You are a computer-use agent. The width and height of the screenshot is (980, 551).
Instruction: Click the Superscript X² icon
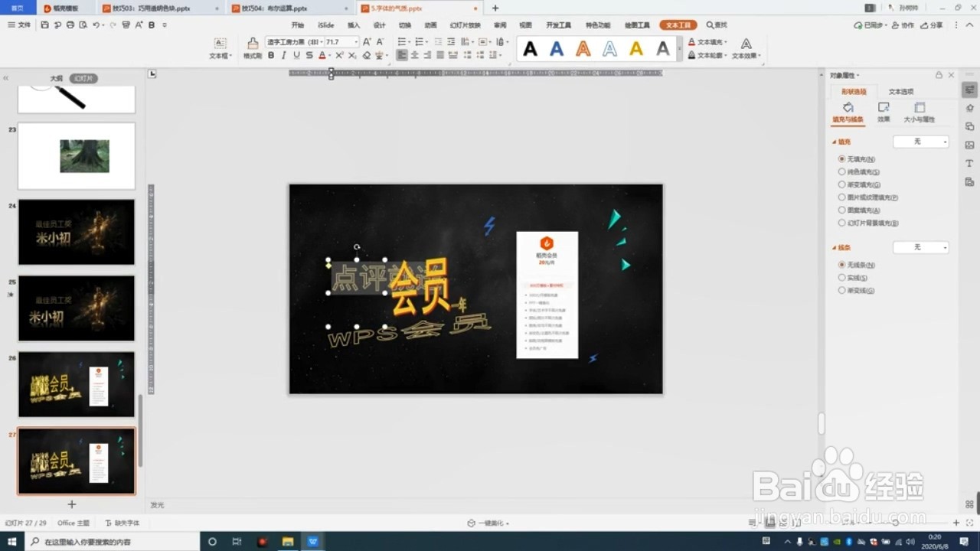339,55
